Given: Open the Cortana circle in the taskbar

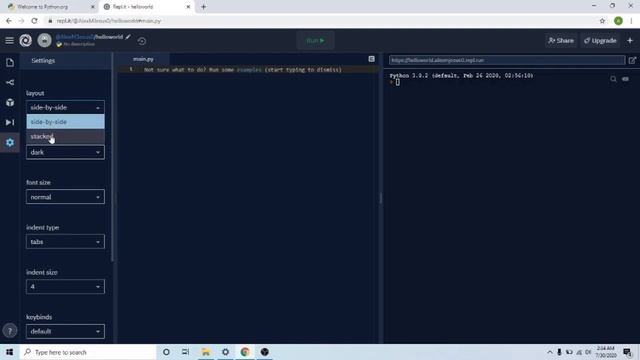Looking at the screenshot, I should click(x=166, y=352).
